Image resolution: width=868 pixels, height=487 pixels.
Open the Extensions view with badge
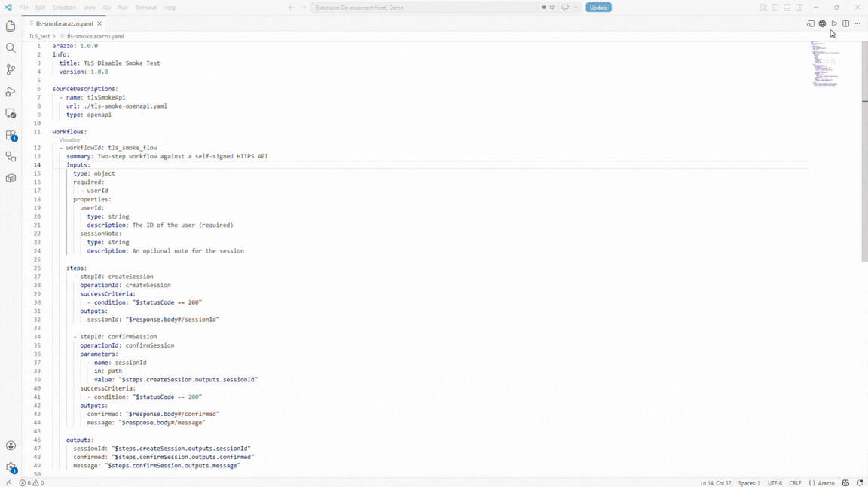[11, 135]
